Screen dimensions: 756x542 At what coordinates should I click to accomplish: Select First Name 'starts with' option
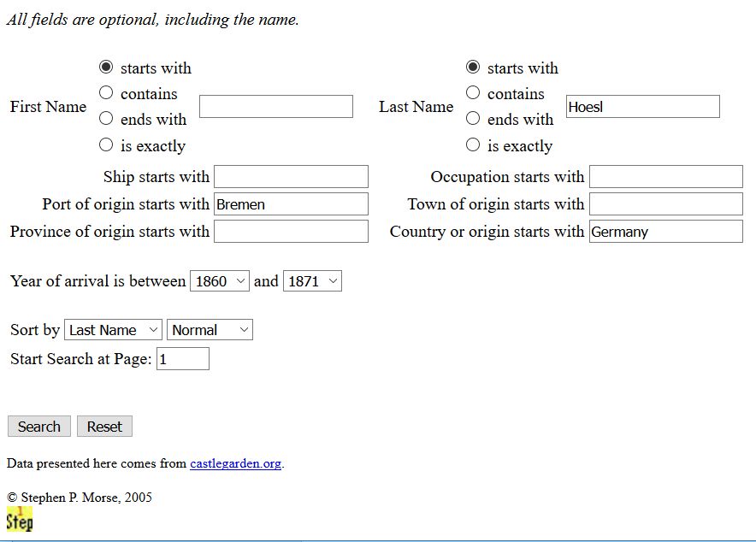click(106, 67)
